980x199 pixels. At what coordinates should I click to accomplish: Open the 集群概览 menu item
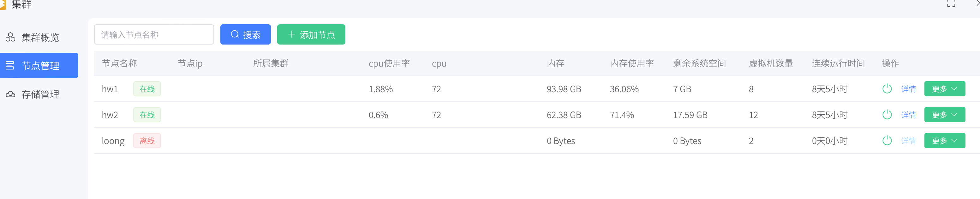click(40, 37)
